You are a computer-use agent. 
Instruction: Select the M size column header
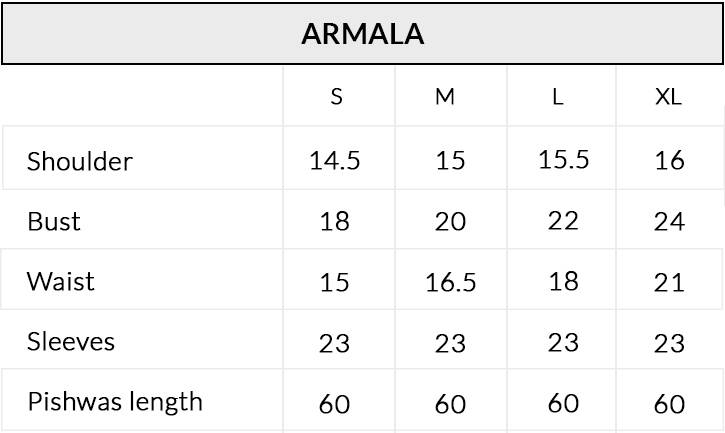446,97
